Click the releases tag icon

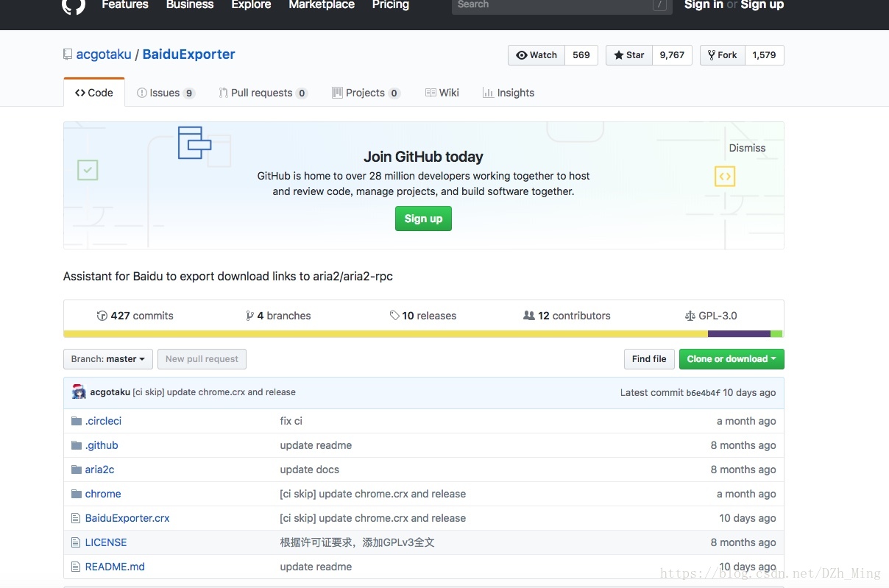[394, 316]
